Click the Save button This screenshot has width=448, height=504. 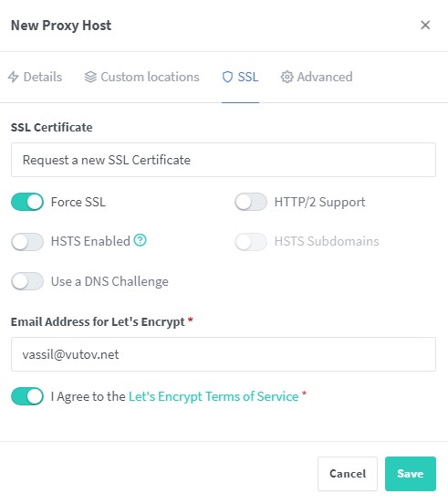pos(411,474)
